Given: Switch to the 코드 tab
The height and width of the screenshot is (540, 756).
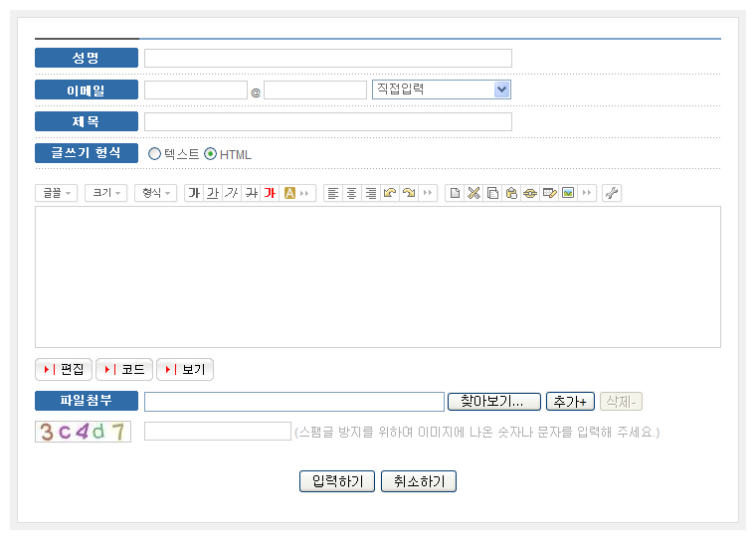Looking at the screenshot, I should (x=124, y=370).
